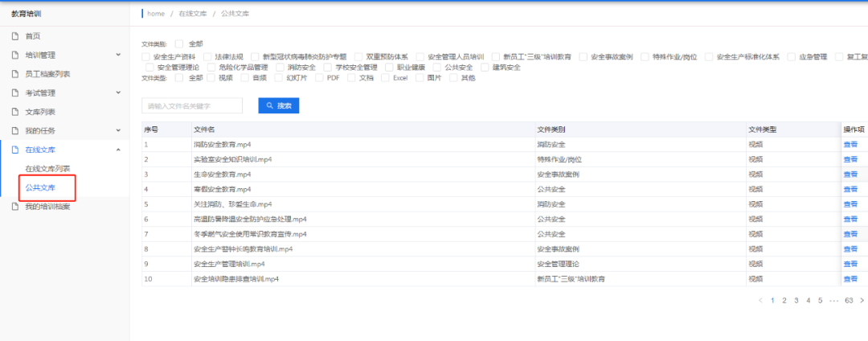Click the file name keyword search field
The image size is (868, 341).
pyautogui.click(x=192, y=106)
